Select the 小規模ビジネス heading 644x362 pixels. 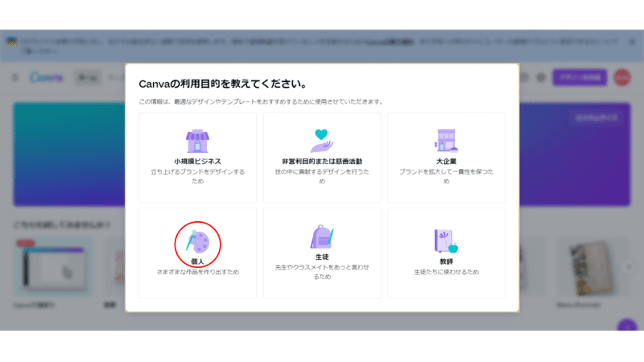[x=197, y=162]
